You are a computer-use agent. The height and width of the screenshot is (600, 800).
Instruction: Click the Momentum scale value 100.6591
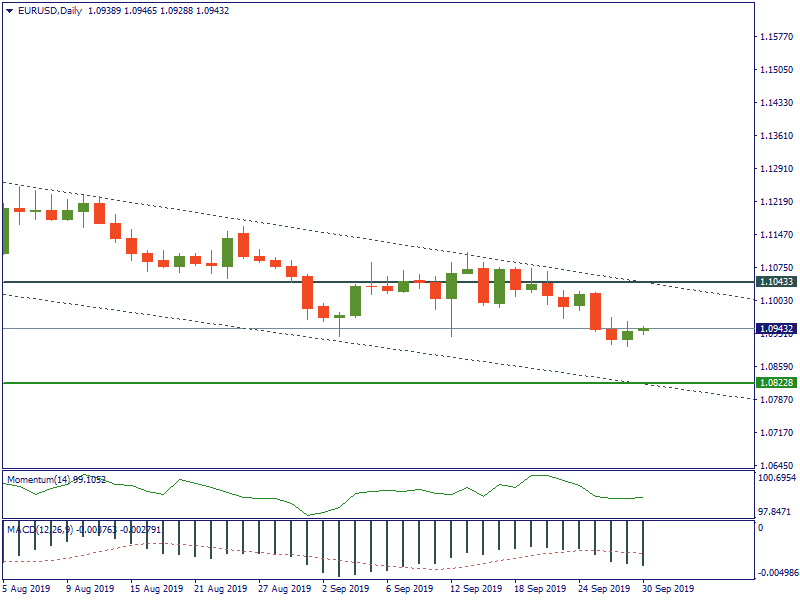click(x=777, y=478)
